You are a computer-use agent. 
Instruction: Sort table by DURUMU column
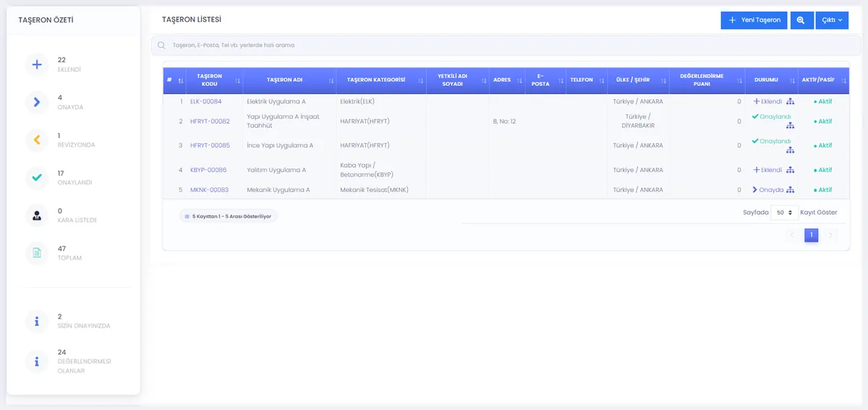coord(771,80)
